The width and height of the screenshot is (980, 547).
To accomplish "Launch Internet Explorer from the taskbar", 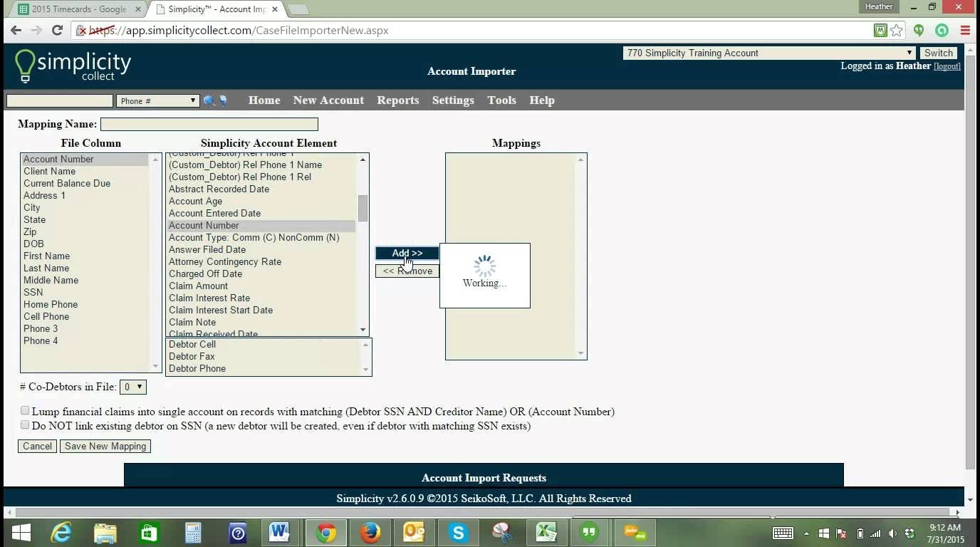I will [61, 533].
